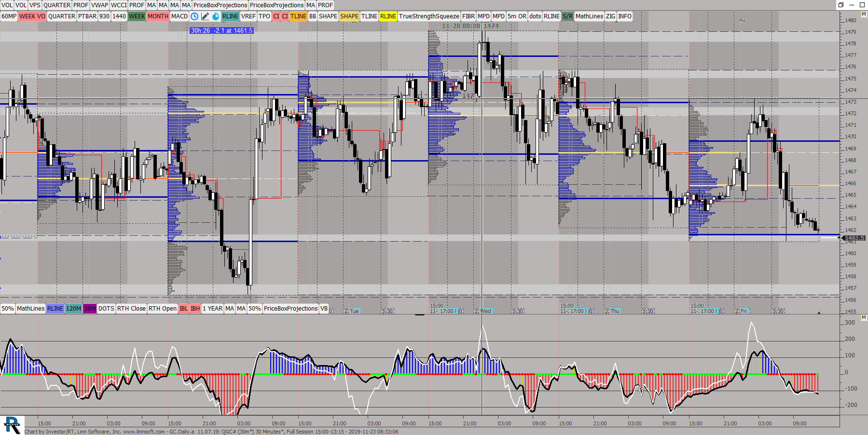Click the '11-20 00:30 1474' cursor label
The image size is (868, 435).
coord(470,26)
